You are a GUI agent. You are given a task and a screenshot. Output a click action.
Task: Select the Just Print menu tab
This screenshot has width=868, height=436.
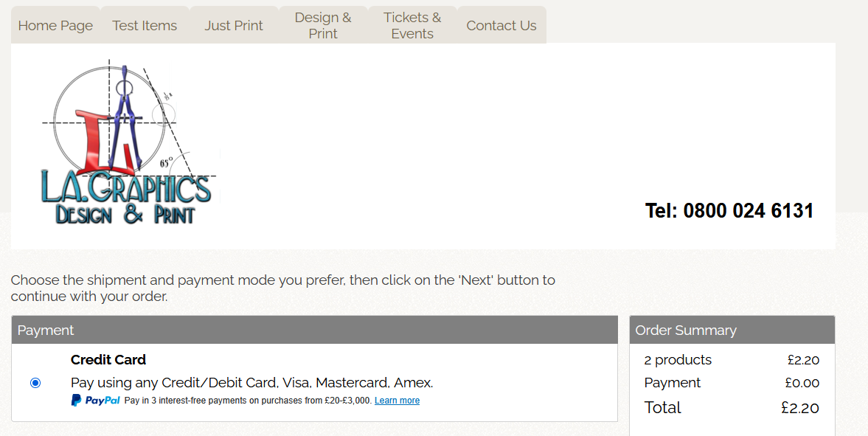[x=234, y=25]
